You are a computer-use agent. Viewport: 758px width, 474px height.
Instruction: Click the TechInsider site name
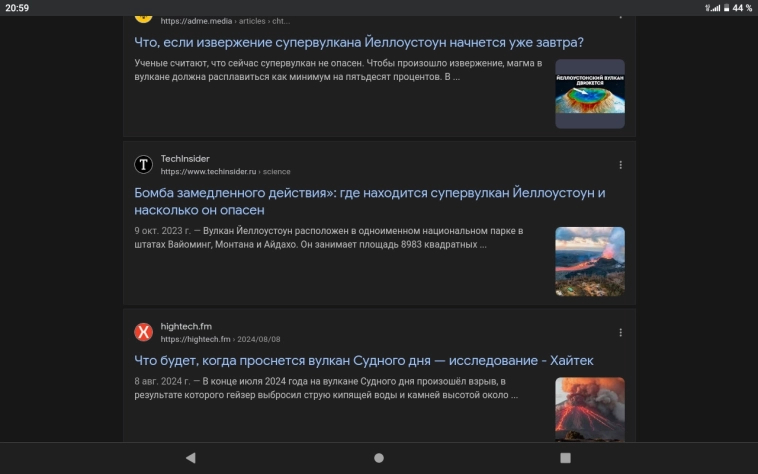(185, 158)
